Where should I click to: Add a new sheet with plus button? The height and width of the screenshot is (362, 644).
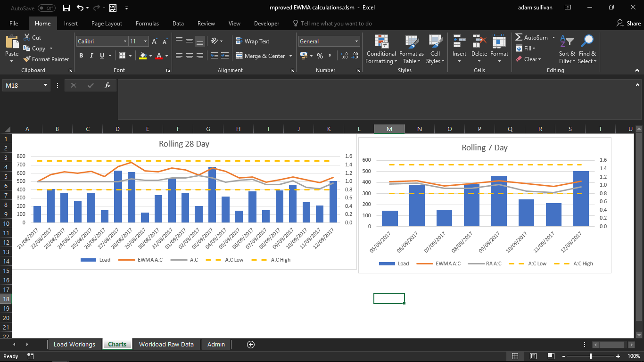(x=251, y=345)
